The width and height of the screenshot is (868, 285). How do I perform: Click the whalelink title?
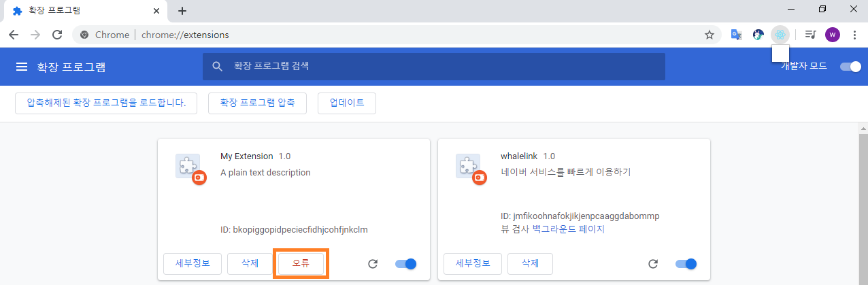point(519,156)
